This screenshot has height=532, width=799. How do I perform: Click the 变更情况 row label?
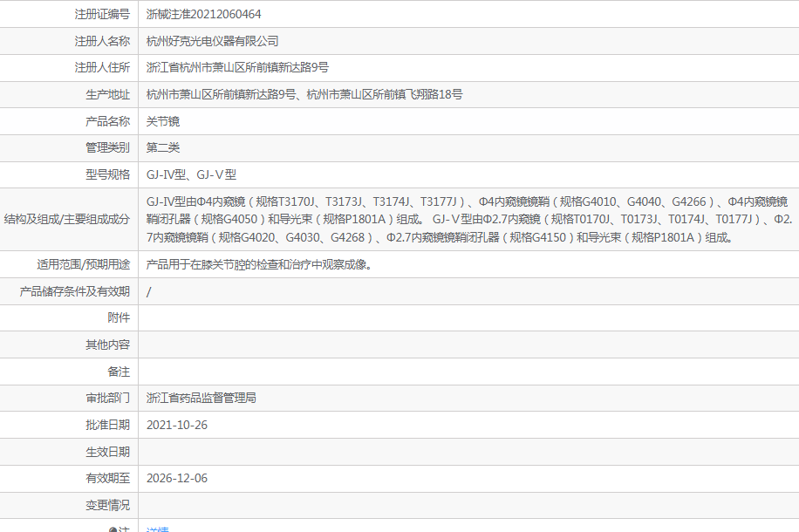(107, 506)
